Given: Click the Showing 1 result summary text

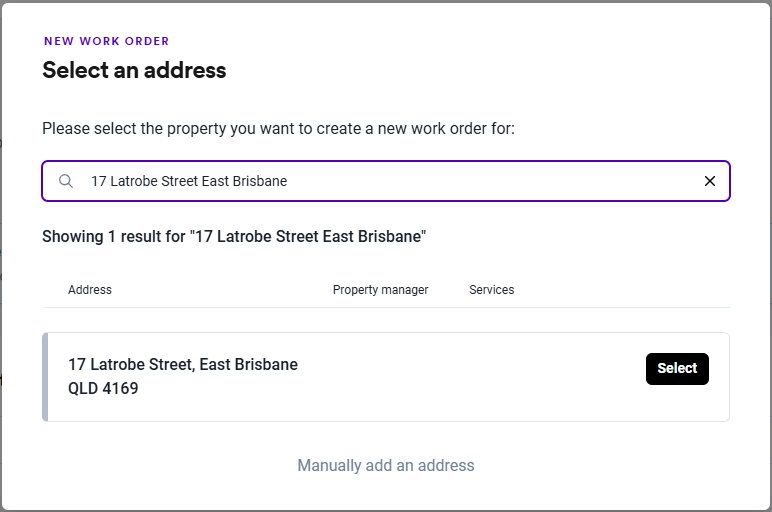Looking at the screenshot, I should pos(234,237).
